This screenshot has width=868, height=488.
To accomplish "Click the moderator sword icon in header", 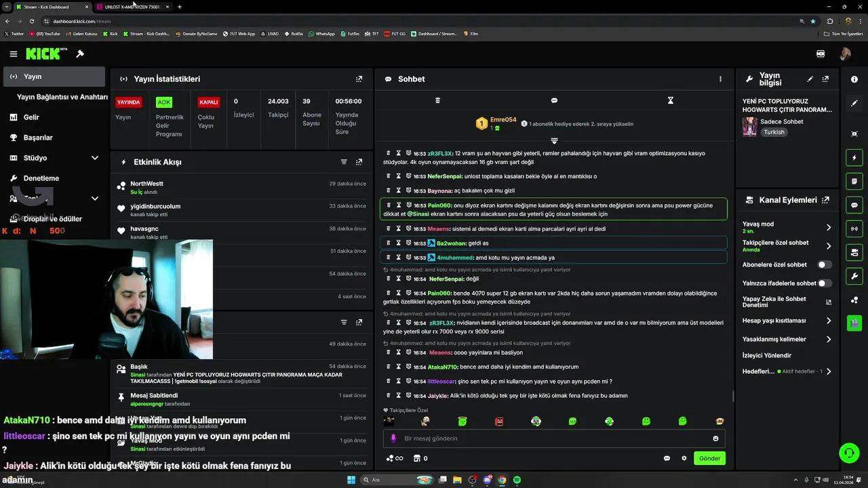I will pos(80,54).
